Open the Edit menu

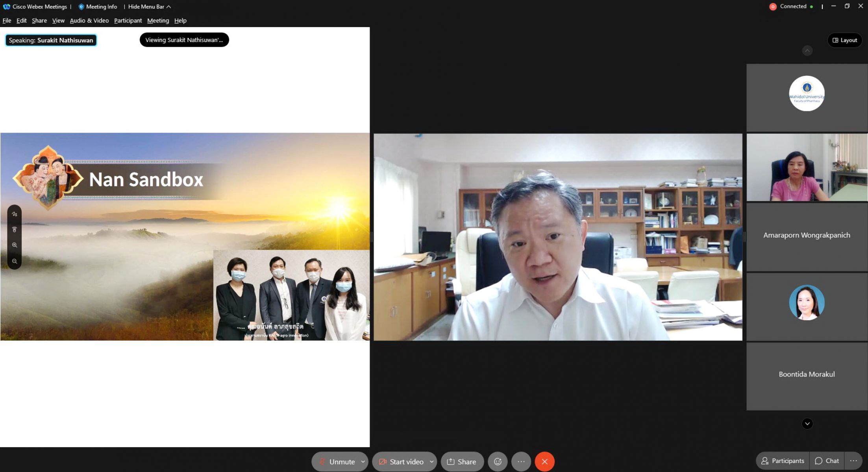click(21, 20)
